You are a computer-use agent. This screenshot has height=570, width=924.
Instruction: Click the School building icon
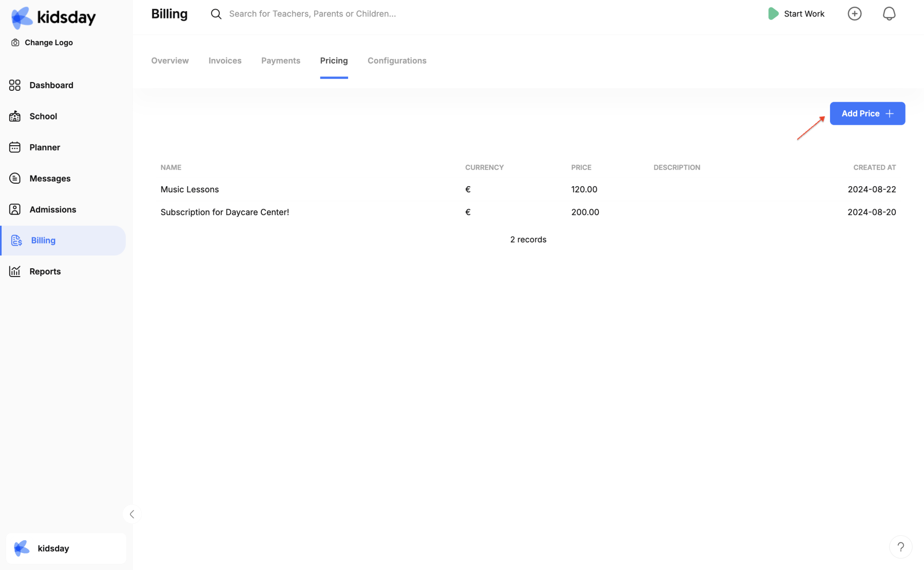click(15, 116)
